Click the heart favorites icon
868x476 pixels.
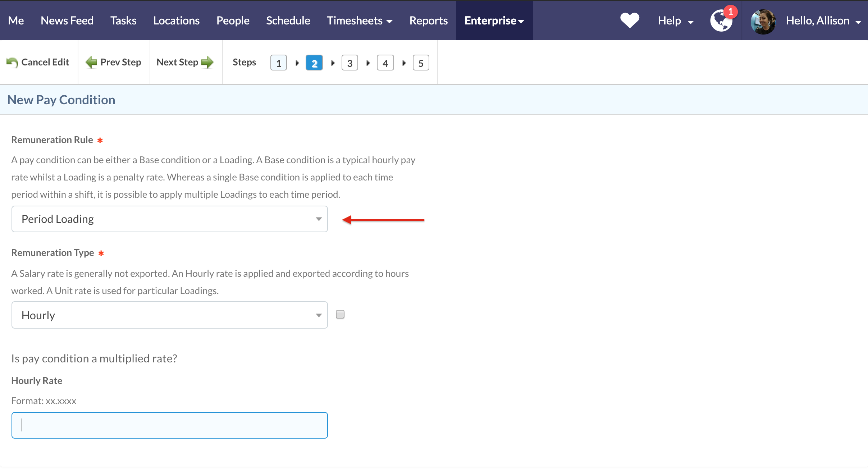(x=630, y=20)
